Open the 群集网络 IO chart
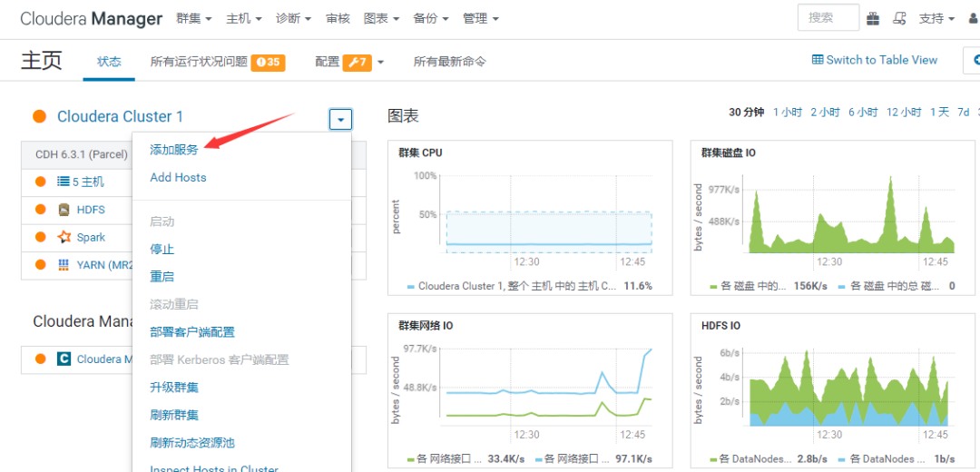980x472 pixels. 530,391
